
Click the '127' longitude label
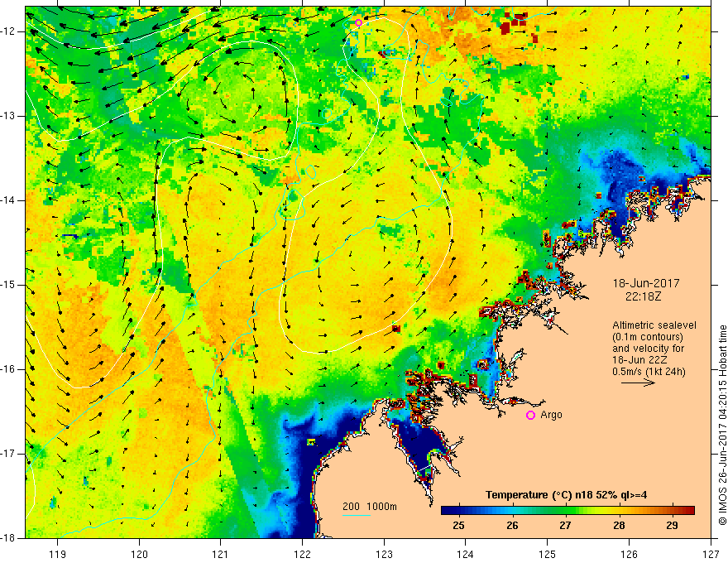coord(711,554)
